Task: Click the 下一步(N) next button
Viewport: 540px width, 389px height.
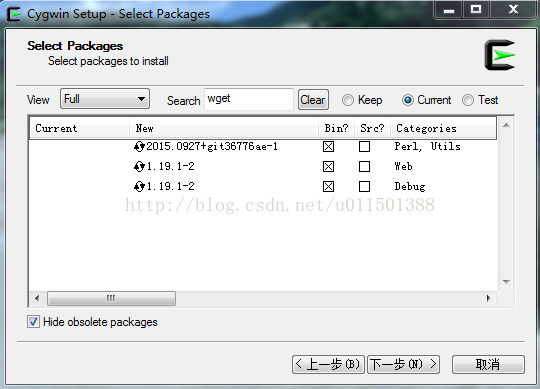Action: [403, 364]
